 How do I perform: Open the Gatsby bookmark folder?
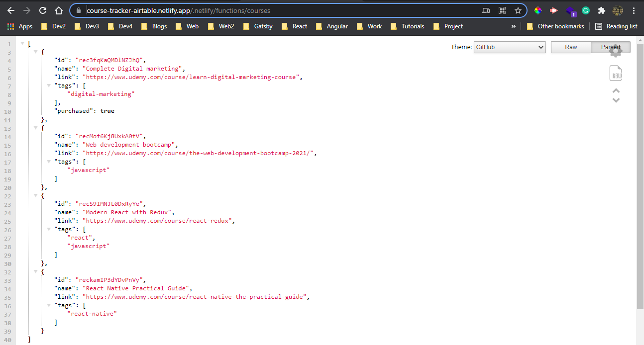tap(258, 26)
